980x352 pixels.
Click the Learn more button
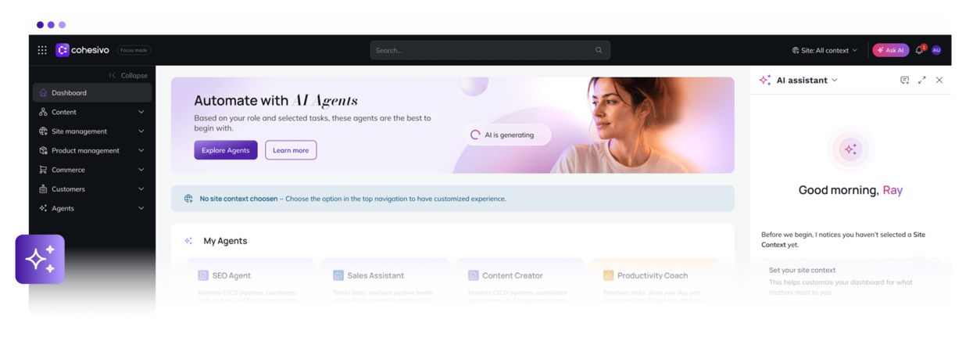pyautogui.click(x=291, y=150)
